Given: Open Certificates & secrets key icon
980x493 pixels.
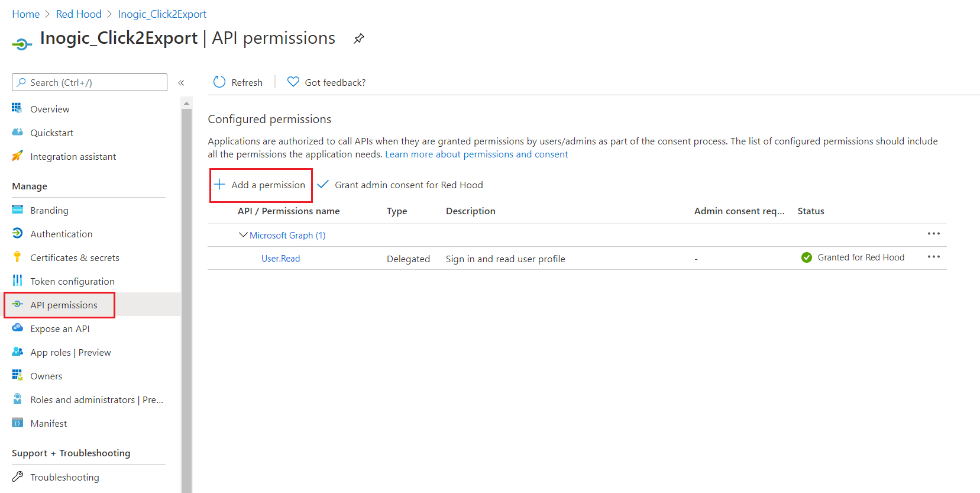Looking at the screenshot, I should tap(17, 257).
